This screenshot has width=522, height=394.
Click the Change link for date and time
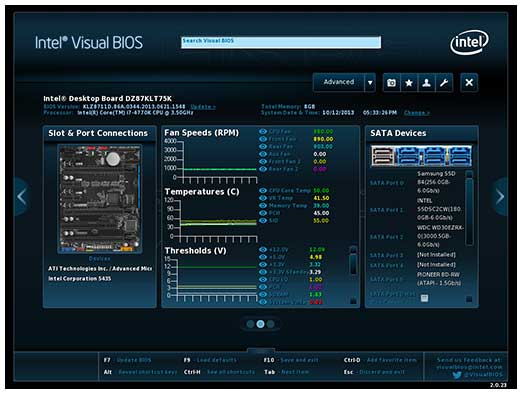pyautogui.click(x=417, y=113)
